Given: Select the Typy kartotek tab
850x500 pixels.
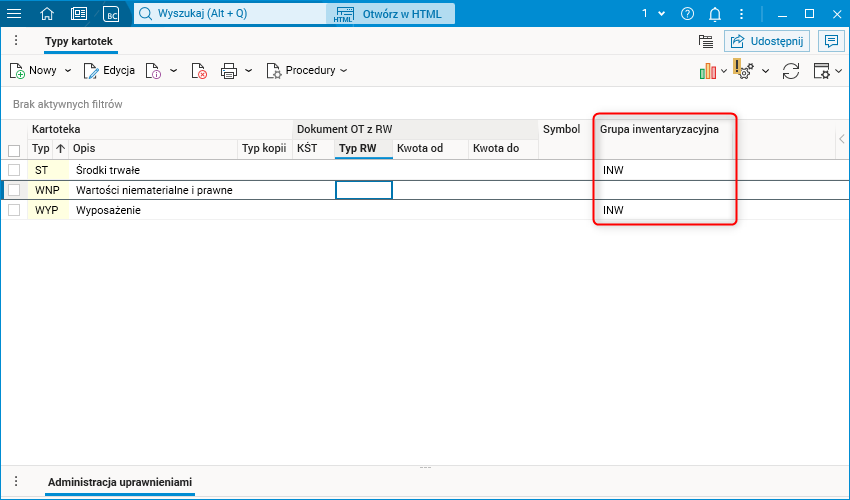Looking at the screenshot, I should tap(79, 41).
